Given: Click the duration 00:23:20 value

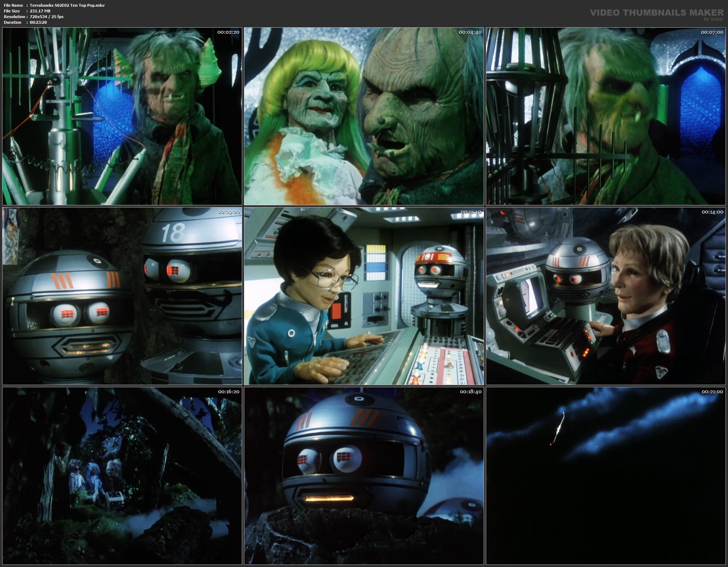Looking at the screenshot, I should (x=38, y=22).
